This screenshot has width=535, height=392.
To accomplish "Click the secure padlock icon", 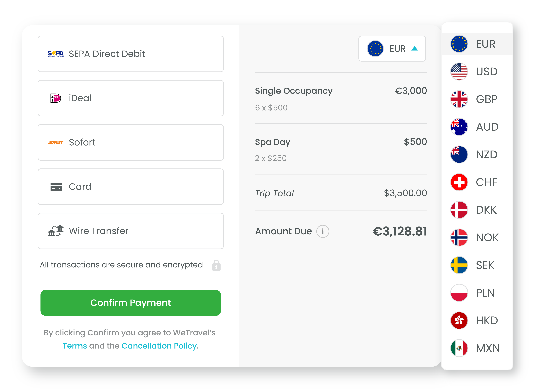I will pyautogui.click(x=216, y=265).
